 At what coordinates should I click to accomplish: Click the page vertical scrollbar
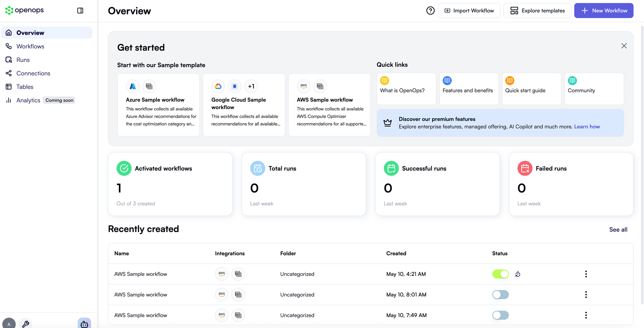(642, 164)
